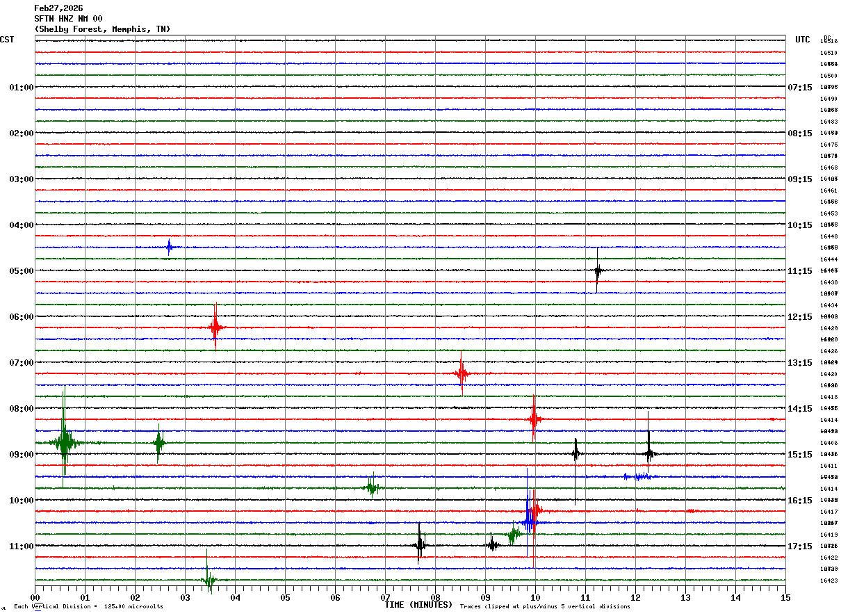Click the vertical division microvolts scale note
The width and height of the screenshot is (841, 616).
pos(88,607)
